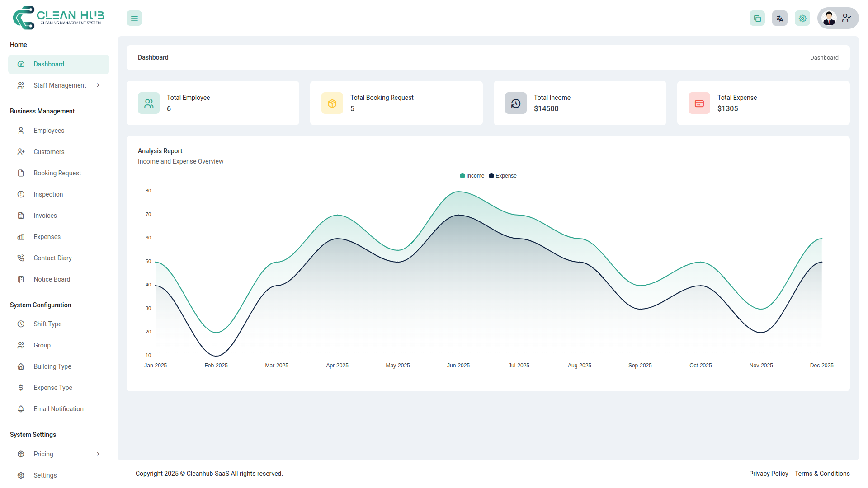Open the Contact Diary phone icon
The width and height of the screenshot is (868, 488).
click(x=21, y=258)
